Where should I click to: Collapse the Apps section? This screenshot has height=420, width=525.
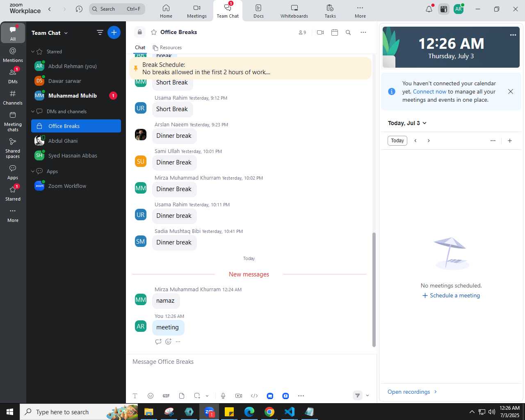pos(33,171)
